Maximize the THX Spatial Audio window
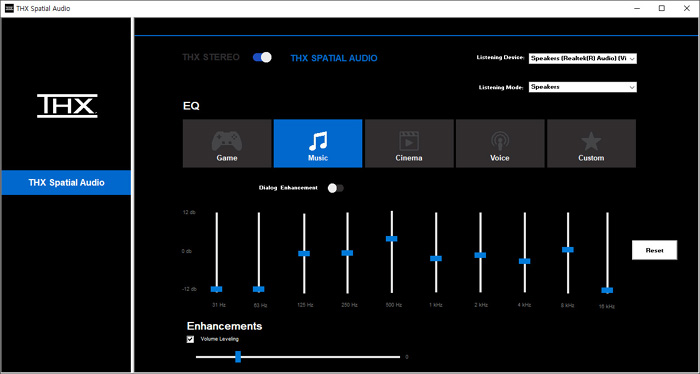Screen dimensions: 700x374 coord(662,8)
